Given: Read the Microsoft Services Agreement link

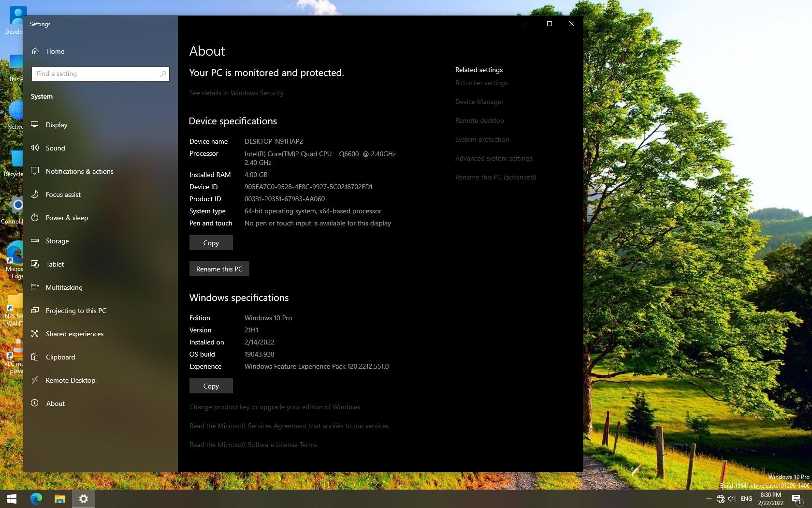Looking at the screenshot, I should click(x=289, y=426).
